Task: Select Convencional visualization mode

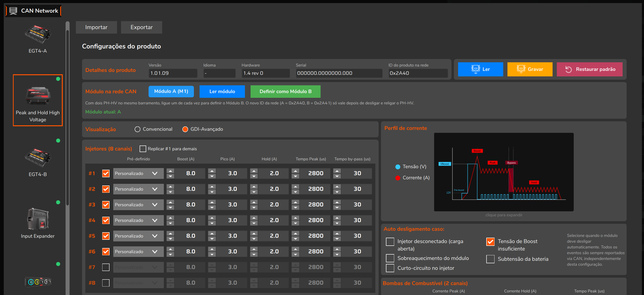Action: (x=137, y=129)
